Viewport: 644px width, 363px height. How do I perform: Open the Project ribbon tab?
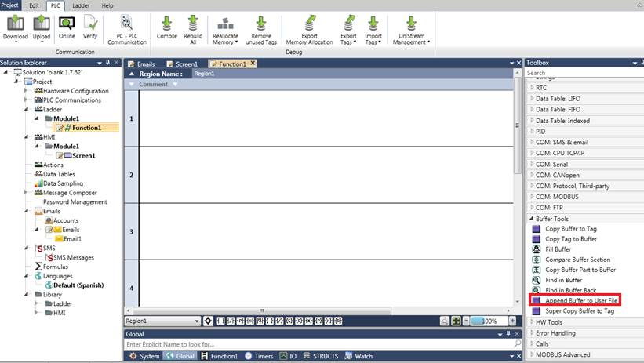[10, 5]
